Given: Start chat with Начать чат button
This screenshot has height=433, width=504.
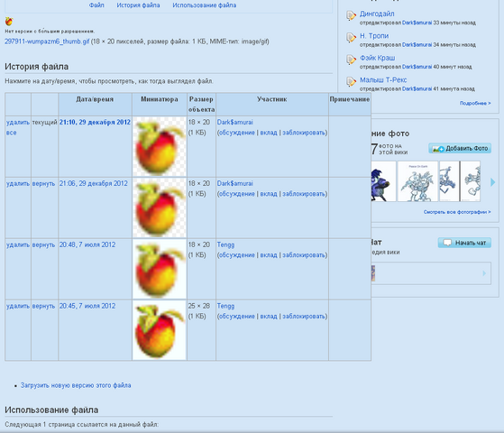Looking at the screenshot, I should (x=464, y=243).
